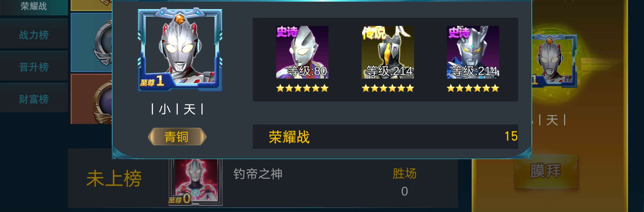Click the 荣耀战 score row showing 15
This screenshot has height=212, width=644.
pos(385,137)
